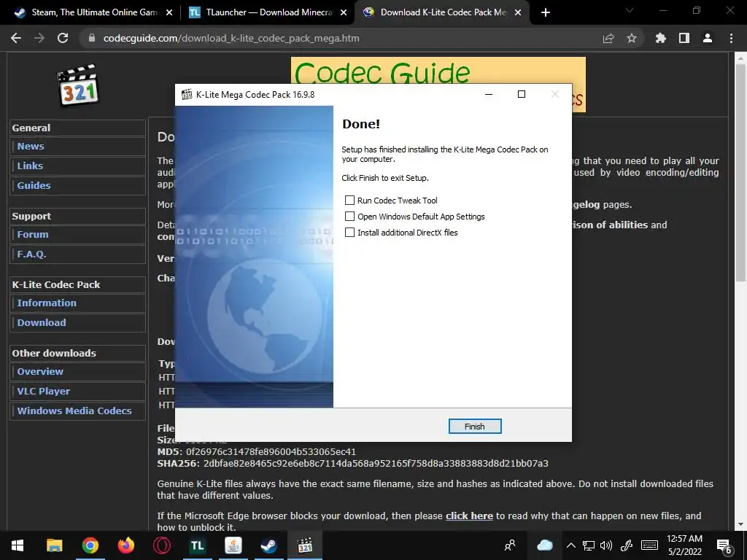Click the scrollbar down arrow
Image resolution: width=747 pixels, height=560 pixels.
740,525
